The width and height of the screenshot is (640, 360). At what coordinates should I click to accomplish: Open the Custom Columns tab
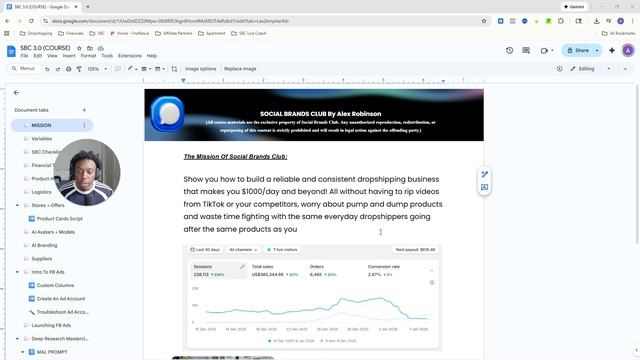pos(55,286)
